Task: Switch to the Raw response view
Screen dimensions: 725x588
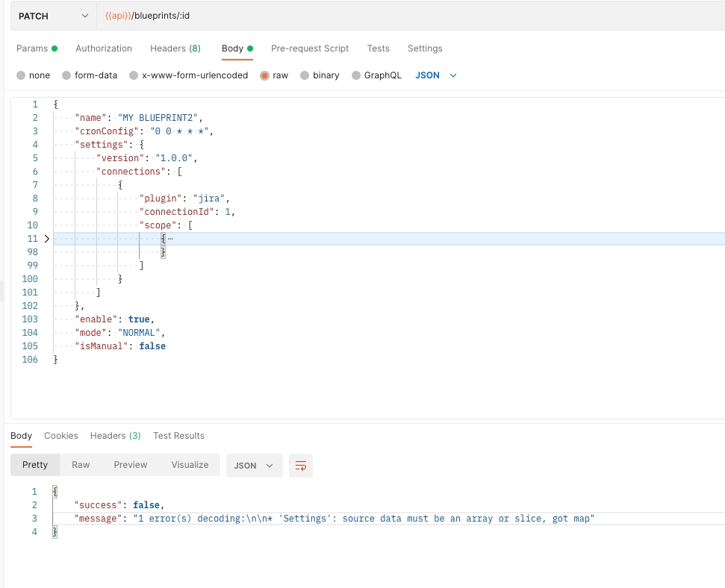Action: [81, 465]
